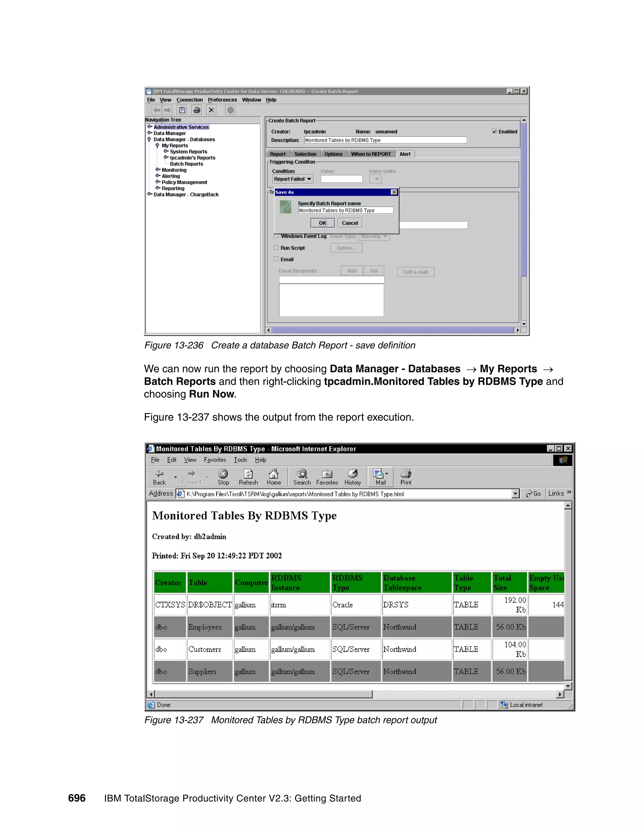The width and height of the screenshot is (644, 833).
Task: Click the forward arrow in TotalStorage toolbar
Action: point(168,110)
